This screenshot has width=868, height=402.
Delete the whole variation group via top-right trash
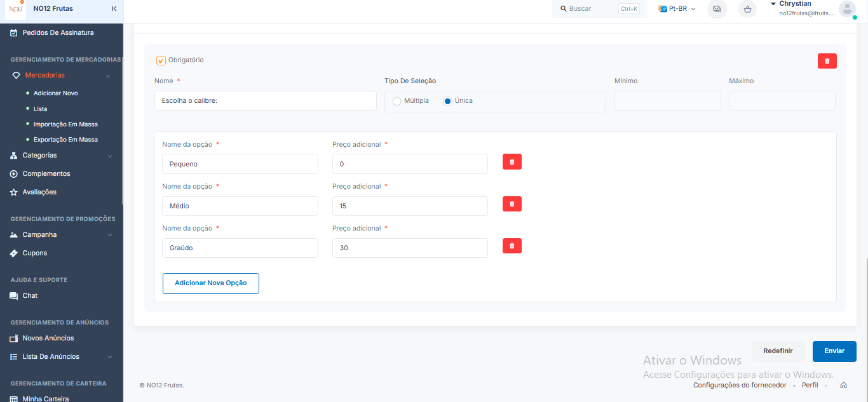pyautogui.click(x=827, y=60)
